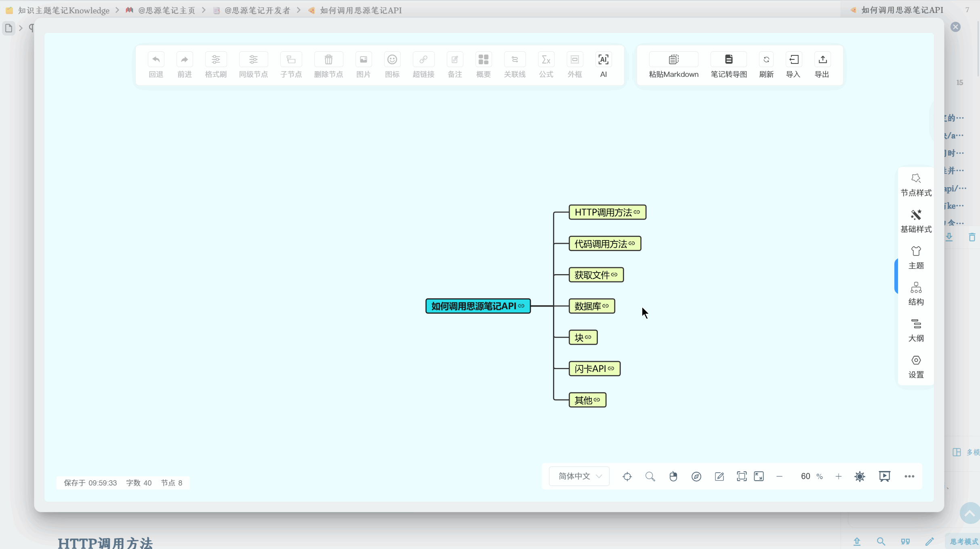Switch to 如何调用思源笔记API tab
Image resolution: width=980 pixels, height=549 pixels.
click(902, 10)
